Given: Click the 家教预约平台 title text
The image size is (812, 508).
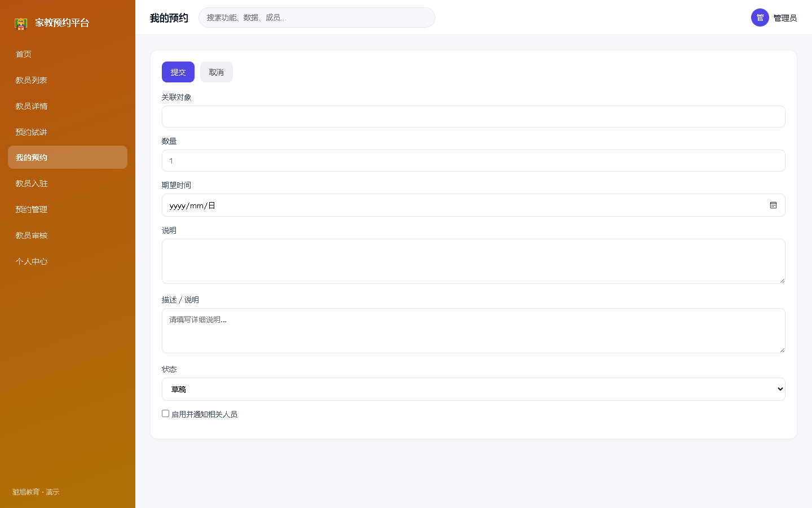Looking at the screenshot, I should (x=62, y=23).
